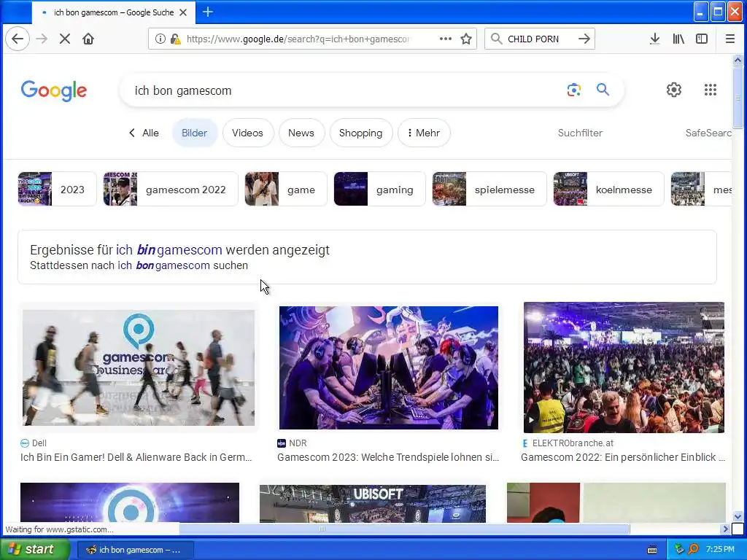This screenshot has height=560, width=747.
Task: Search by image with Google Lens
Action: [574, 90]
